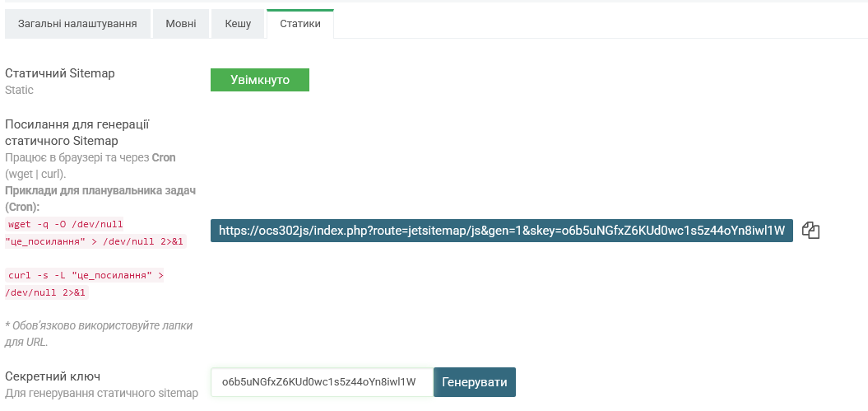Click the Секретний ключ label
This screenshot has width=868, height=411.
point(53,376)
